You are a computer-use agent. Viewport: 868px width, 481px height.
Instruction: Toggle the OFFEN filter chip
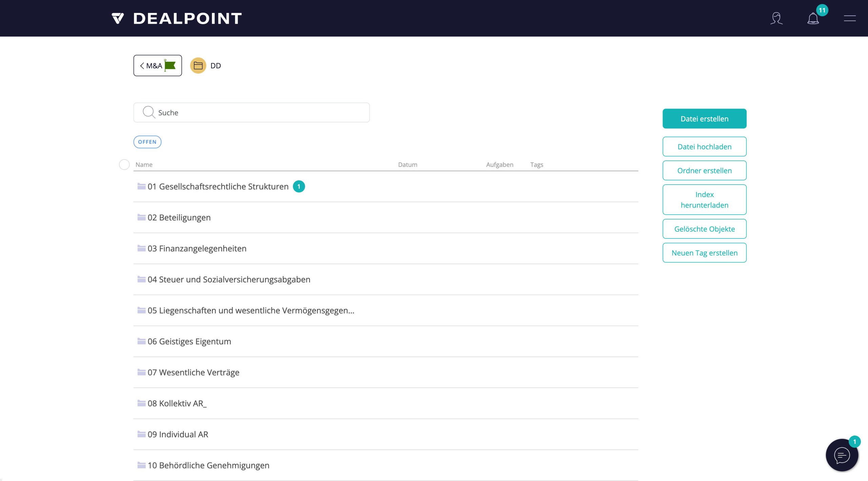[147, 142]
